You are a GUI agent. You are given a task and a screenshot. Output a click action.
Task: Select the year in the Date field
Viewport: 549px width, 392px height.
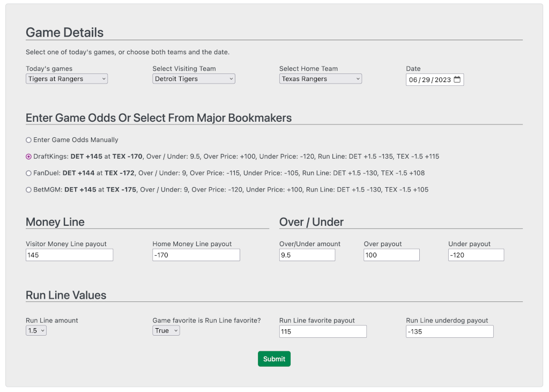(443, 79)
